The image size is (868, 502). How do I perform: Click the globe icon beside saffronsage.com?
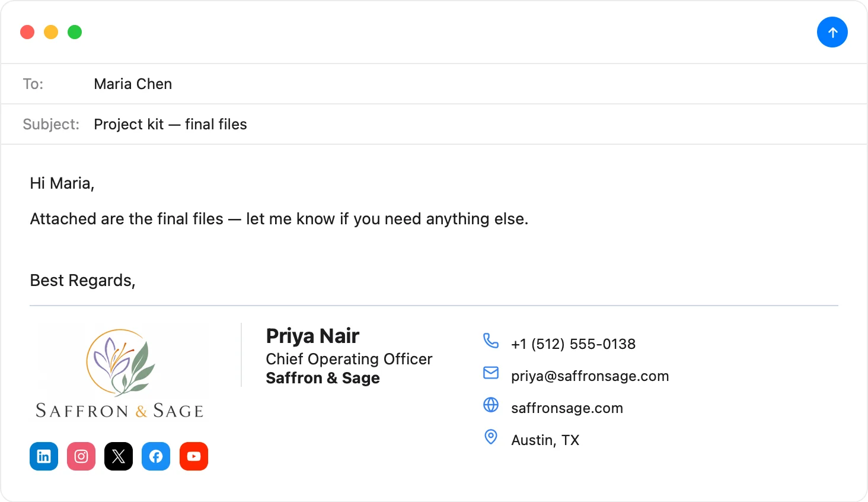coord(491,405)
